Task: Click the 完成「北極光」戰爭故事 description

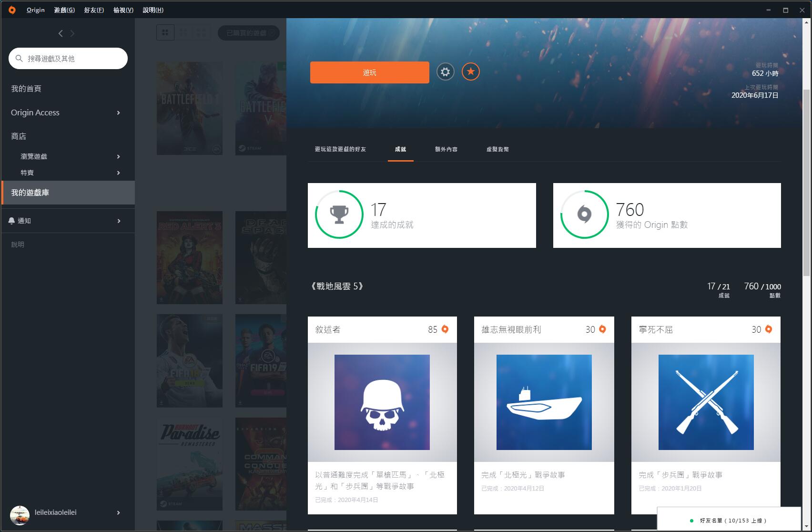Action: [x=523, y=475]
